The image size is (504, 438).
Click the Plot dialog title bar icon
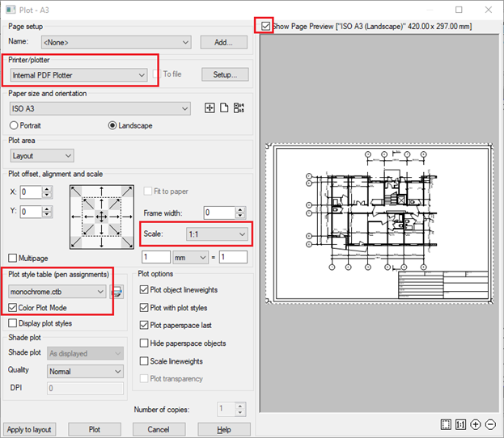click(x=11, y=10)
